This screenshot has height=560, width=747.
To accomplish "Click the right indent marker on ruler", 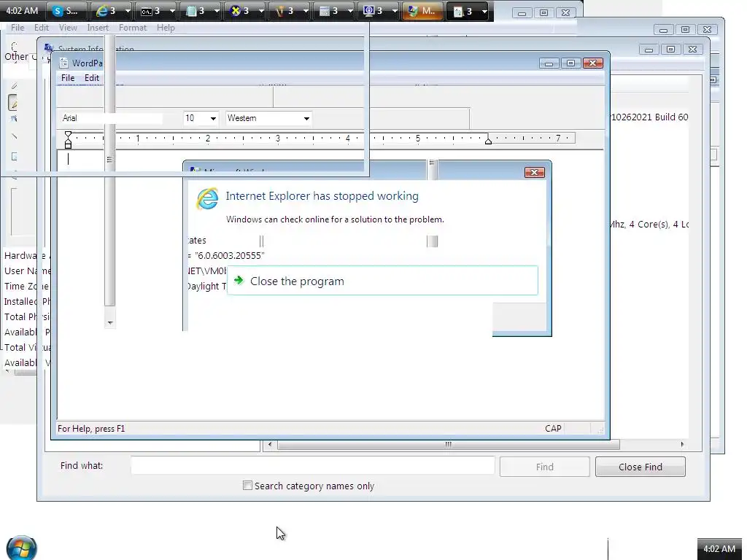I will (488, 141).
